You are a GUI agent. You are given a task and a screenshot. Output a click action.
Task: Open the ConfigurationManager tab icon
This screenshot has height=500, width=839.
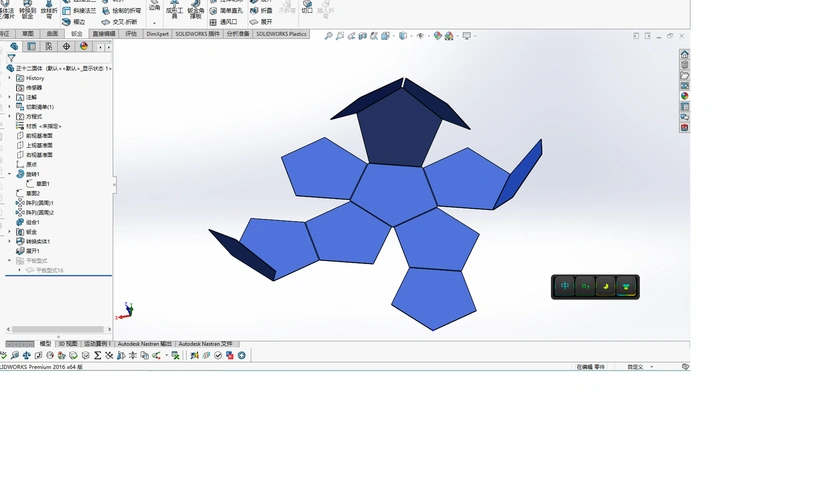pyautogui.click(x=49, y=46)
